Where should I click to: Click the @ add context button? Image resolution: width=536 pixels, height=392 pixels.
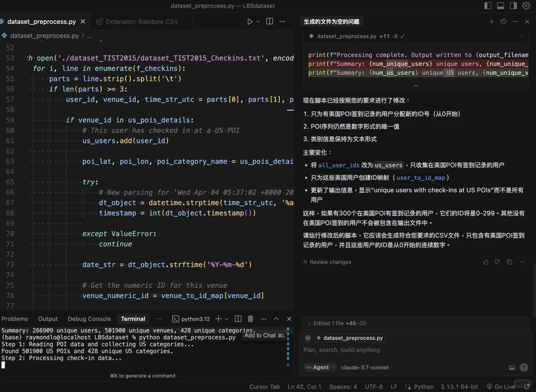click(x=308, y=338)
